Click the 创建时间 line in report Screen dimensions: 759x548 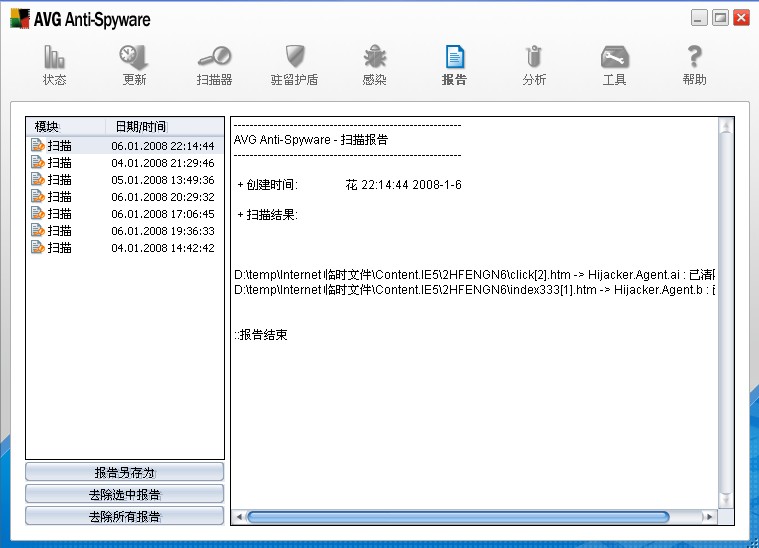pyautogui.click(x=349, y=184)
